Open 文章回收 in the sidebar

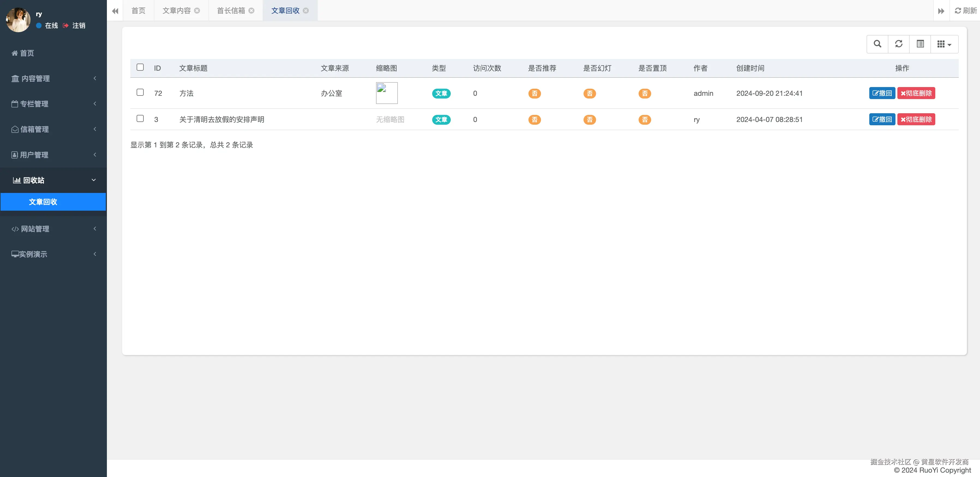(x=43, y=202)
